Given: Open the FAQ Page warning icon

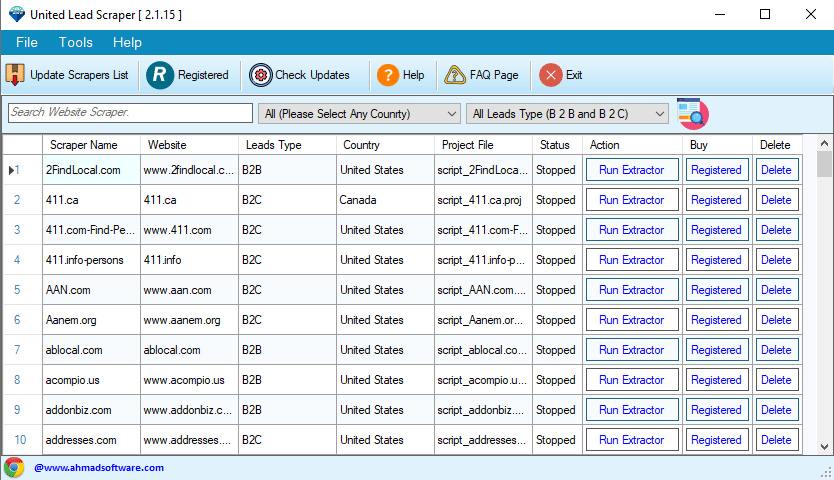Looking at the screenshot, I should [x=455, y=75].
